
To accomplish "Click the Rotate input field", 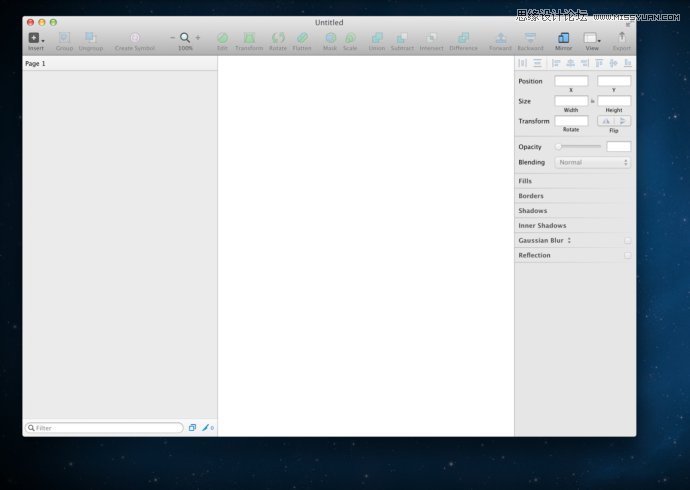I will point(571,121).
